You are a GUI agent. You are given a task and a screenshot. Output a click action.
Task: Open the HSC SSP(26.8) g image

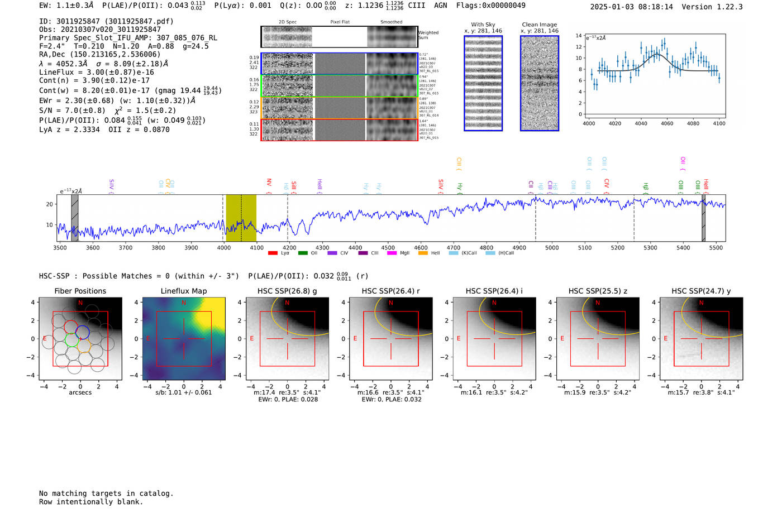click(x=288, y=339)
